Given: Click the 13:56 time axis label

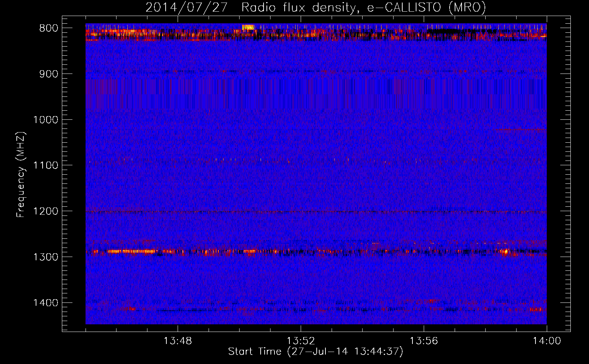Looking at the screenshot, I should [424, 341].
